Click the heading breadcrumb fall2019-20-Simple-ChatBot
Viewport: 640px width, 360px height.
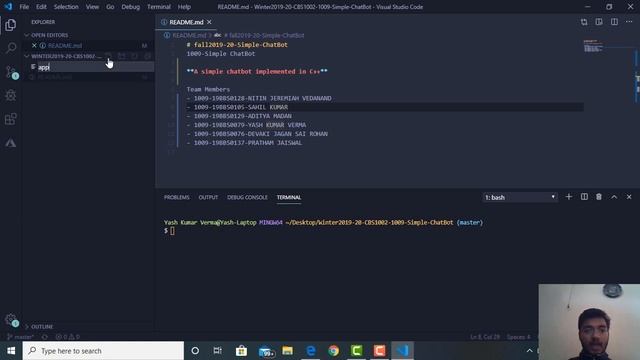264,36
